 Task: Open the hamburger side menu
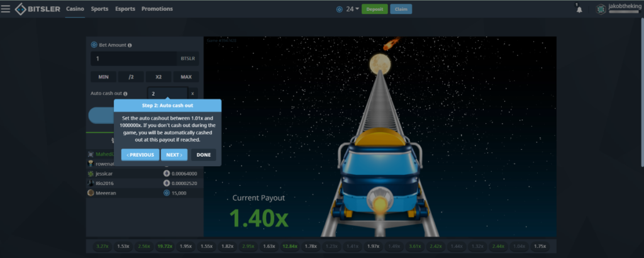click(x=5, y=9)
